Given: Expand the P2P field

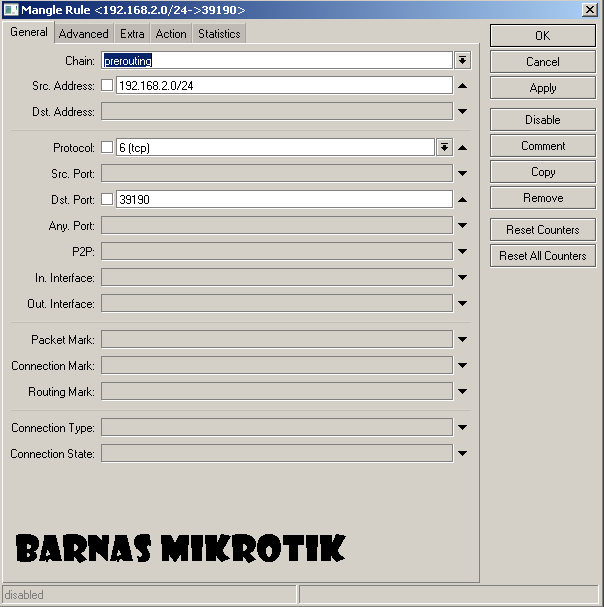Looking at the screenshot, I should click(462, 251).
